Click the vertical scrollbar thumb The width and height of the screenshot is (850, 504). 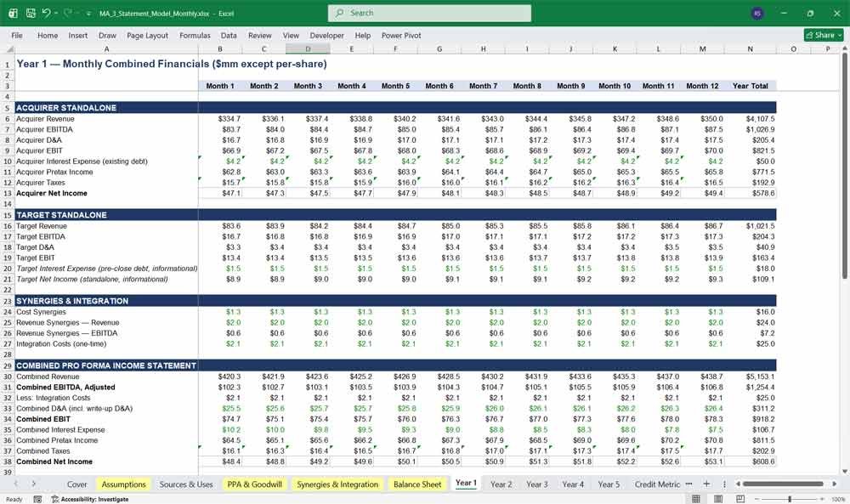point(845,168)
